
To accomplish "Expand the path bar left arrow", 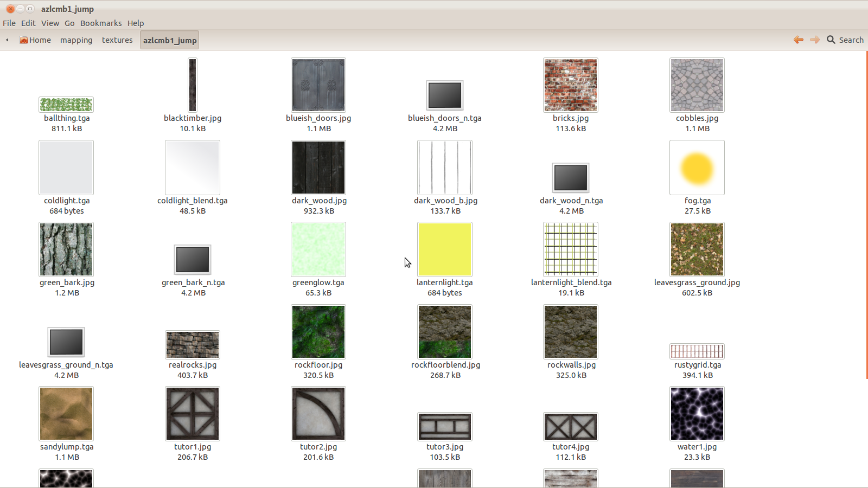I will [x=7, y=40].
